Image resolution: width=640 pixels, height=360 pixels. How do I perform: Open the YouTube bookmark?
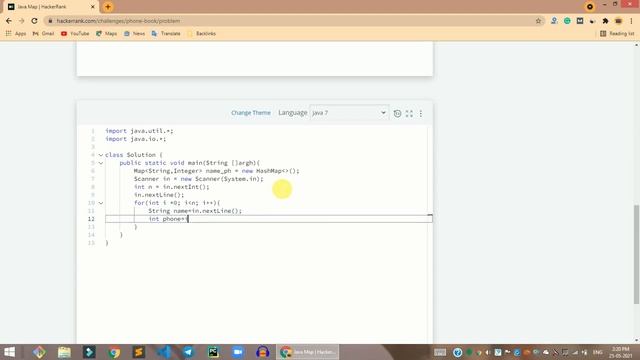tap(75, 33)
